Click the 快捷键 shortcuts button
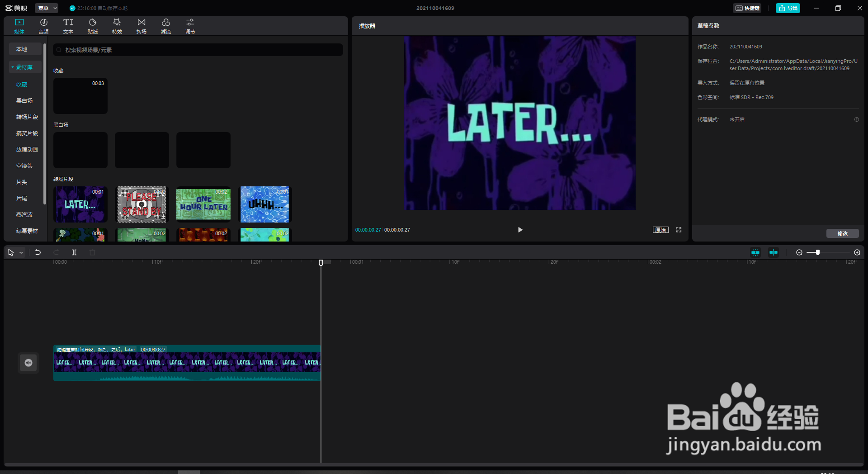Screen dimensions: 868x474 (748, 8)
